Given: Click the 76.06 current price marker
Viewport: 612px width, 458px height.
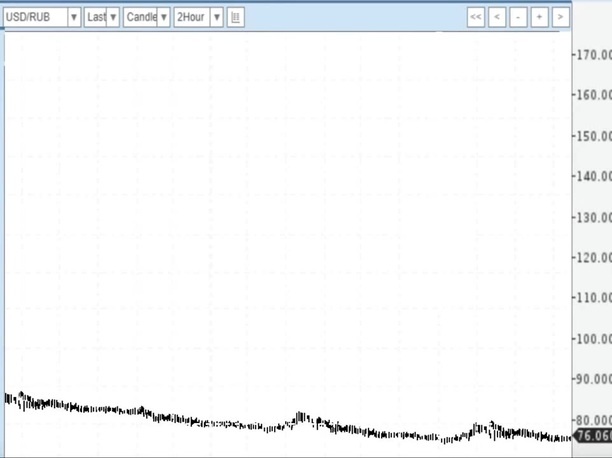Looking at the screenshot, I should [x=593, y=435].
